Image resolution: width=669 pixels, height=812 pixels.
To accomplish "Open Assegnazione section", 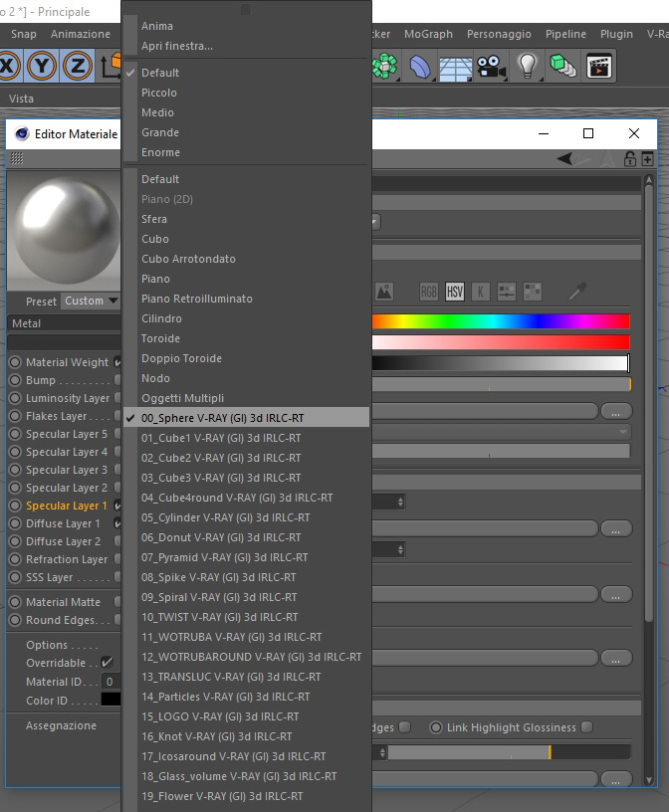I will point(61,725).
